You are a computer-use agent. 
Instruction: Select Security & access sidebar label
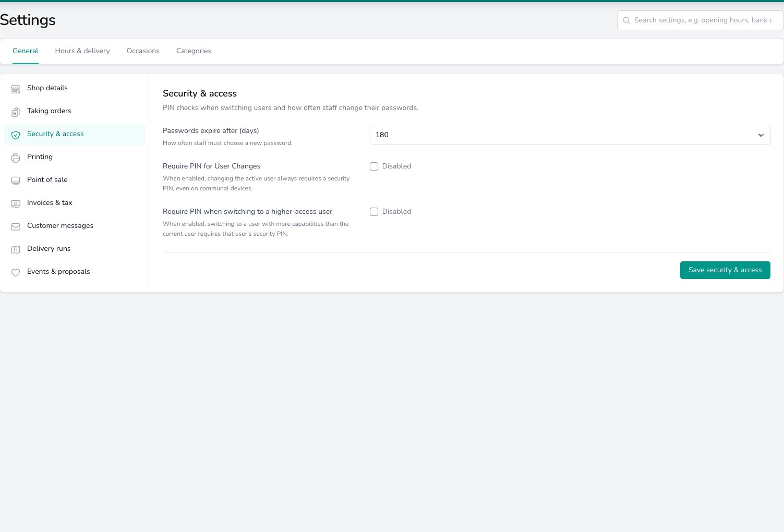tap(55, 134)
